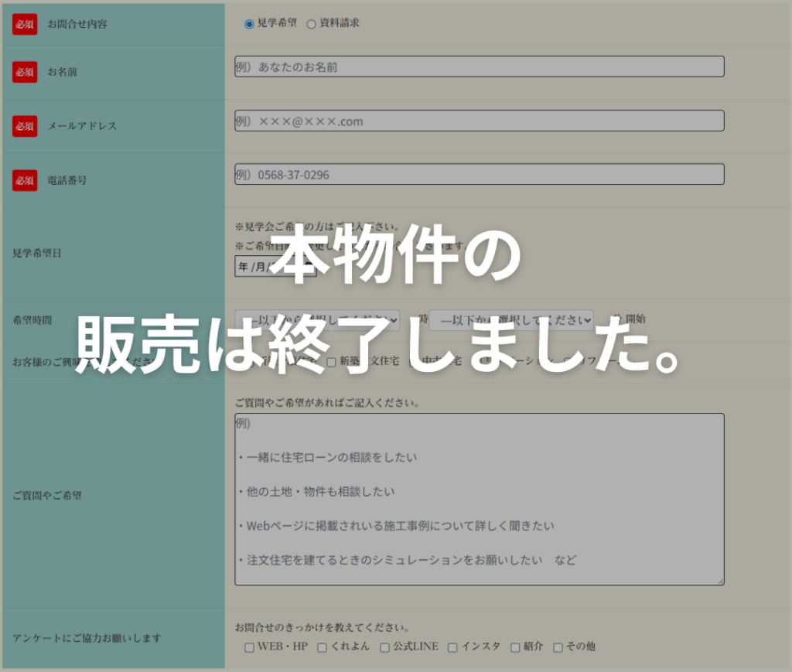The width and height of the screenshot is (792, 672).
Task: Click the 必須 badge beside 電話番号
Action: point(25,180)
